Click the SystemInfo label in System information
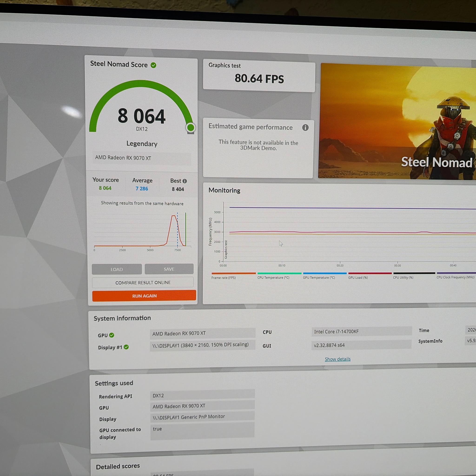The image size is (476, 476). [430, 341]
